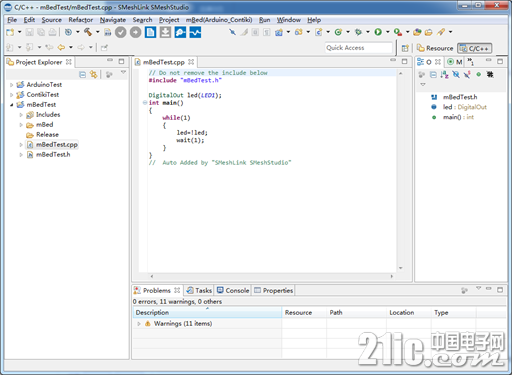This screenshot has height=375, width=512.
Task: Create a new sketch with page icon
Action: (150, 32)
